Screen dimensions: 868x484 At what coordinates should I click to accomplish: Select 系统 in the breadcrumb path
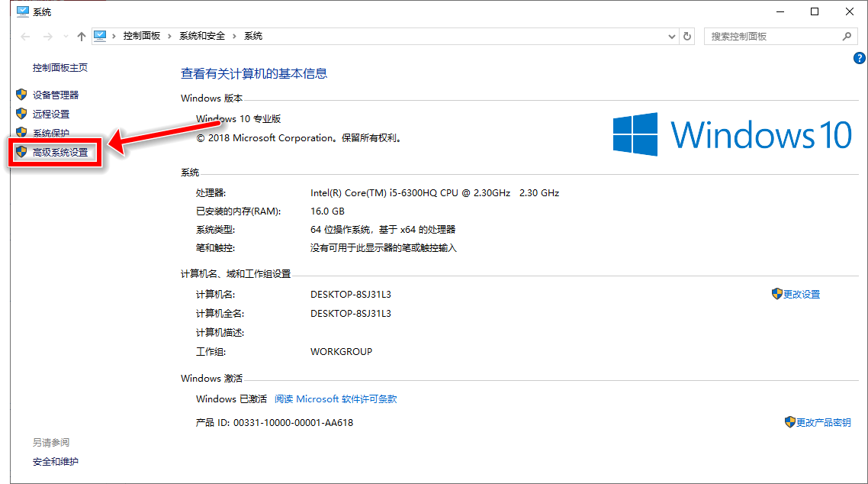pos(253,36)
